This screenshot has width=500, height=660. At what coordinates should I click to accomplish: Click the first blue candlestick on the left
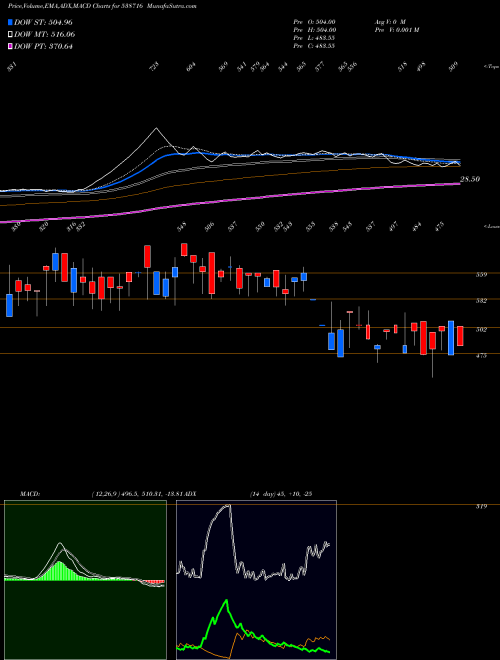coord(9,306)
